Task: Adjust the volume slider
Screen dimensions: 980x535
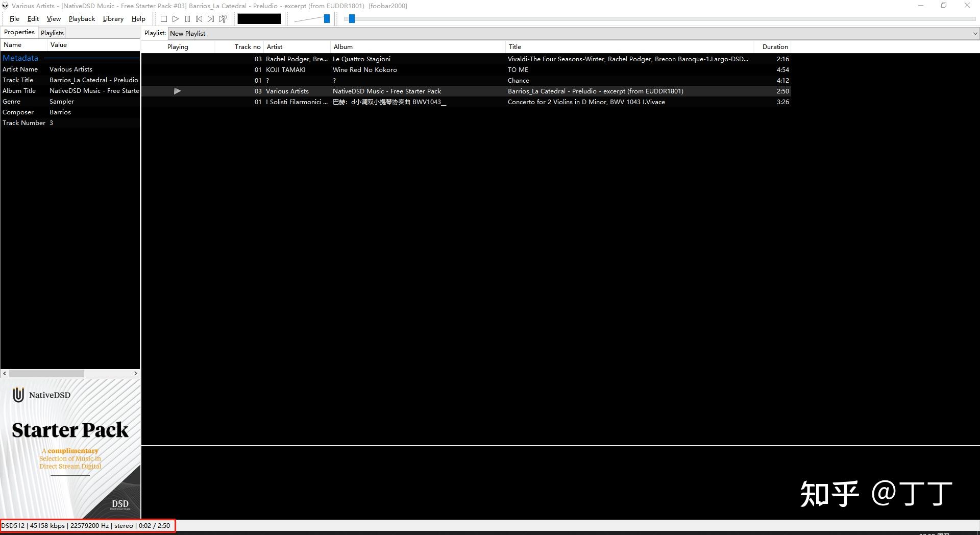Action: coord(327,19)
